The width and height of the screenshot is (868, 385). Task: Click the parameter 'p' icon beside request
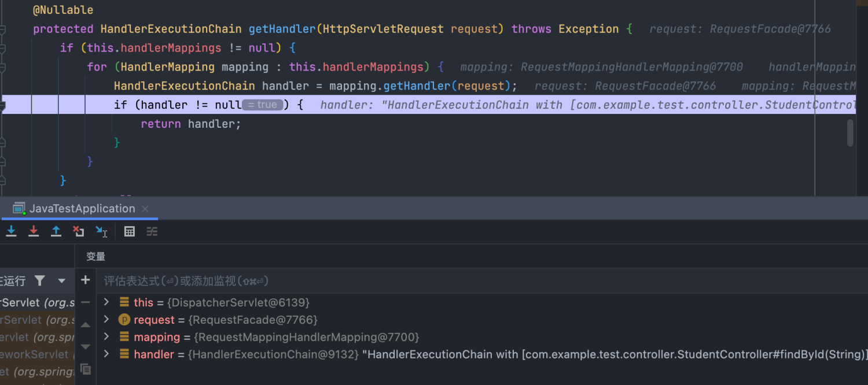124,320
